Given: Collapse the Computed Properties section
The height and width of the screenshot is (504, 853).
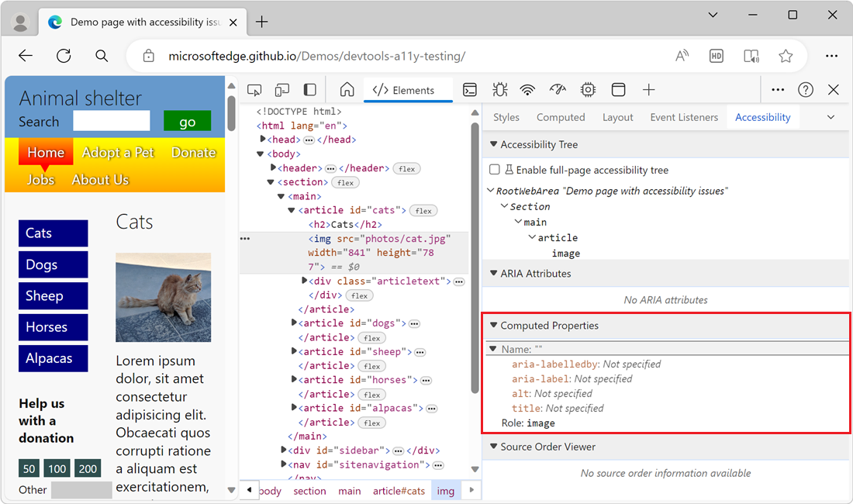Looking at the screenshot, I should (x=494, y=325).
